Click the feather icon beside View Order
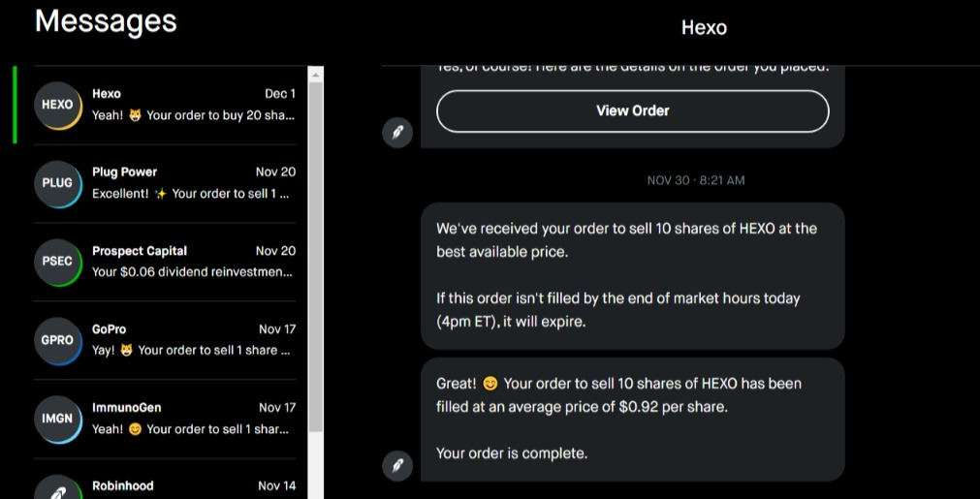Image resolution: width=980 pixels, height=499 pixels. tap(397, 133)
